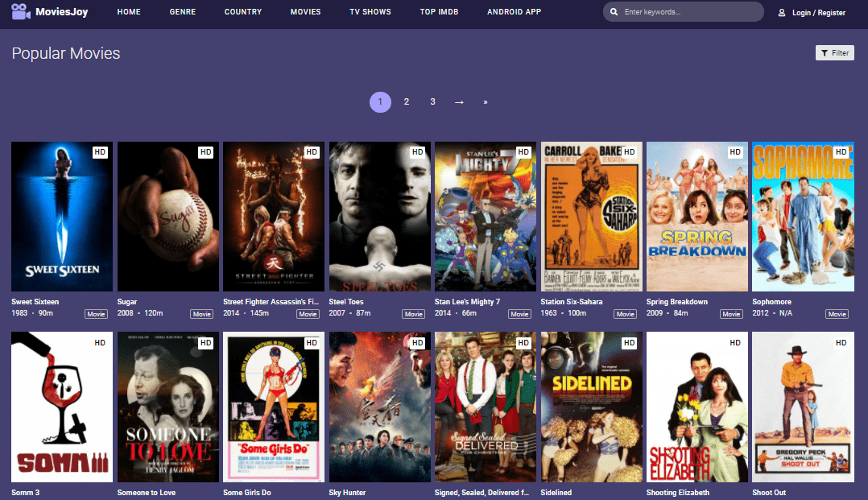Open the Stan Lee's Mighty 7 poster
Viewport: 868px width, 500px height.
point(486,217)
